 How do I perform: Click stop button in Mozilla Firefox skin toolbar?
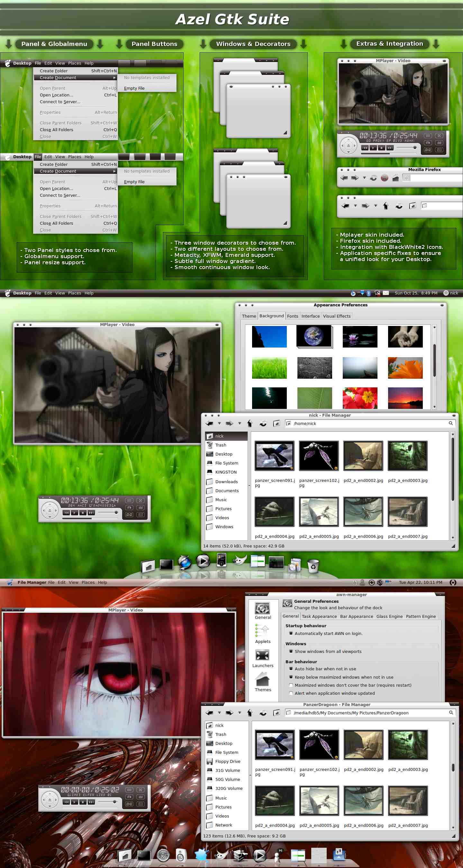385,177
